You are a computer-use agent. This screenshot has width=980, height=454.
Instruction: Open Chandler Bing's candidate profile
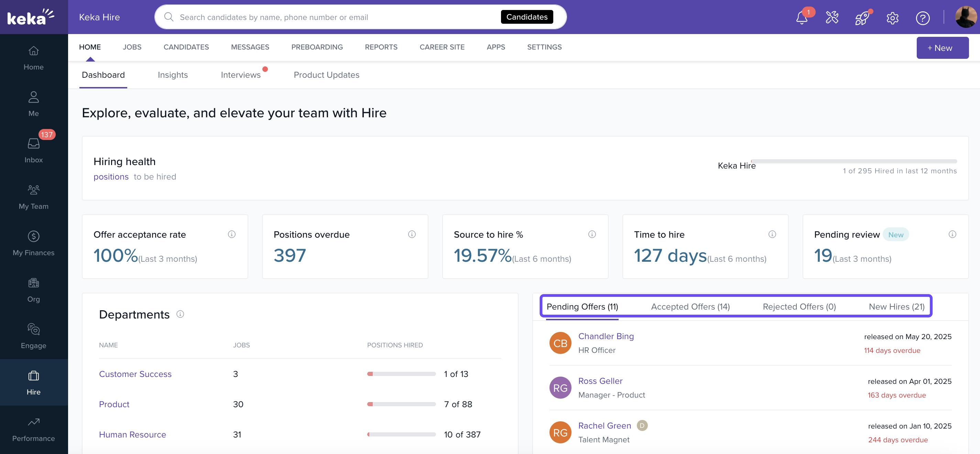pyautogui.click(x=606, y=336)
